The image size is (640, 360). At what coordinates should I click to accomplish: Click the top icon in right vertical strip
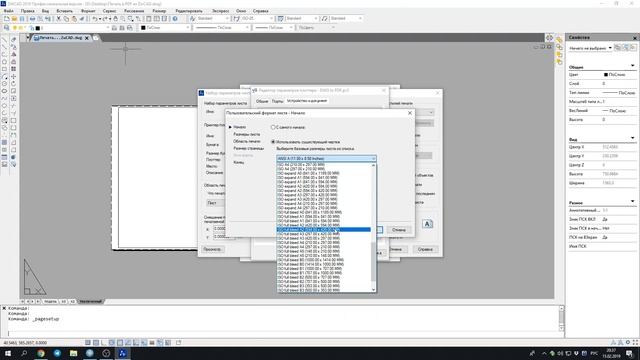(559, 39)
